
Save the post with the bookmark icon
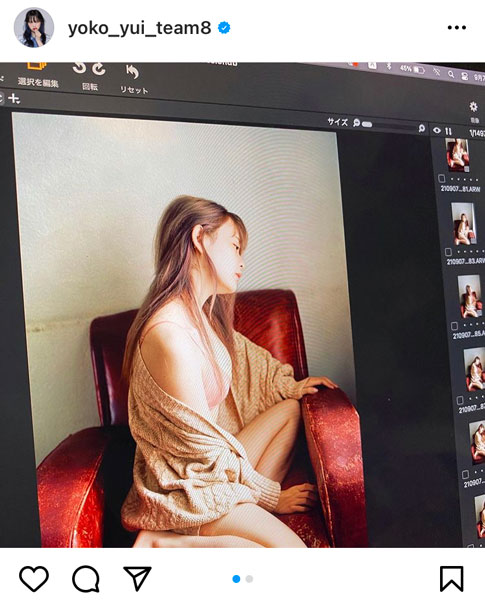pyautogui.click(x=452, y=579)
